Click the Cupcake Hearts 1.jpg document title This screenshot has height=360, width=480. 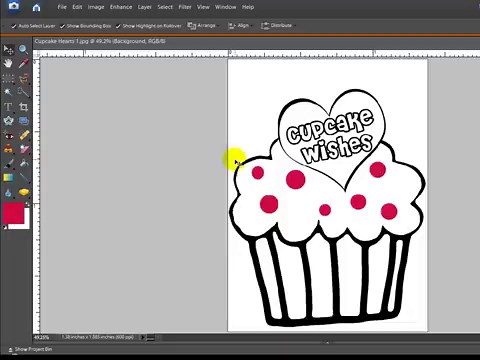tap(100, 41)
